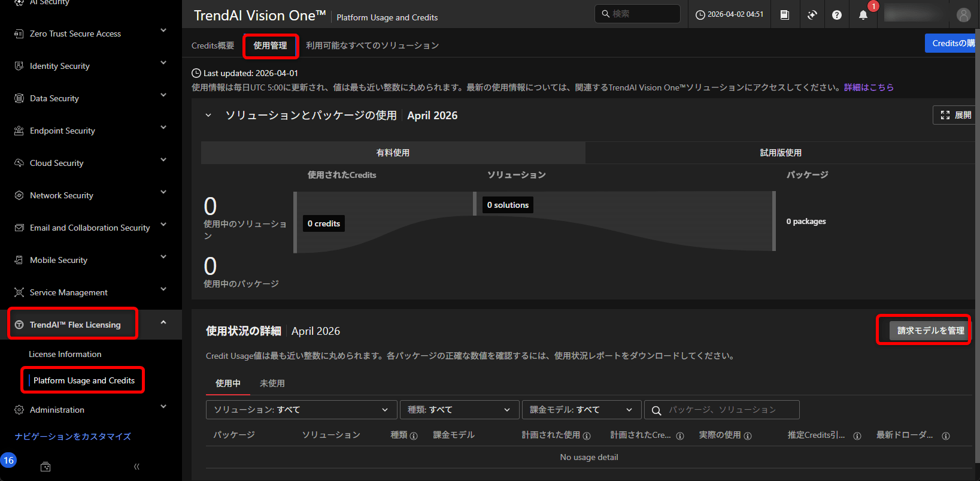Expand the Endpoint Security chevron
The width and height of the screenshot is (980, 481).
click(x=163, y=128)
